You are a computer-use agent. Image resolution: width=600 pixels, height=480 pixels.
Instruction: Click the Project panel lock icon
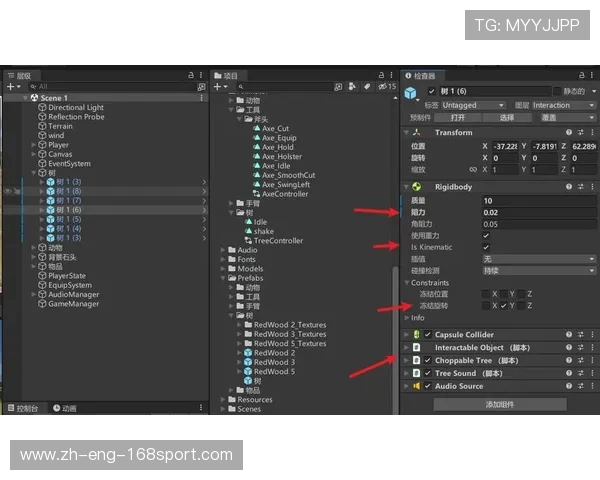coord(381,75)
